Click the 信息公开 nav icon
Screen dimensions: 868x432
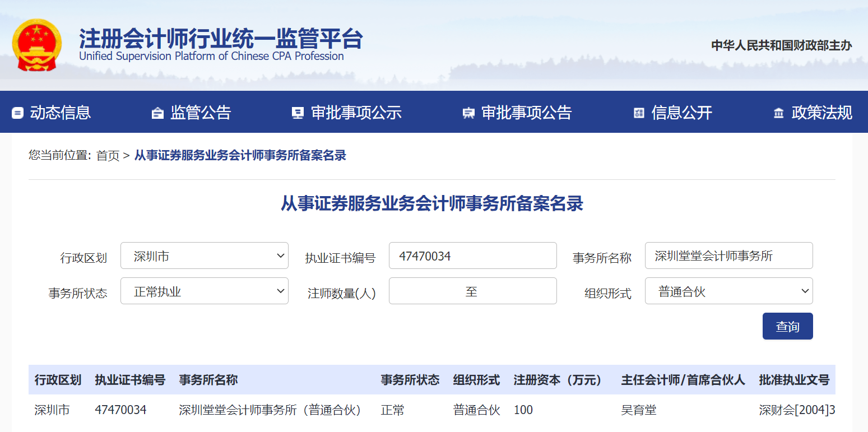(x=639, y=113)
